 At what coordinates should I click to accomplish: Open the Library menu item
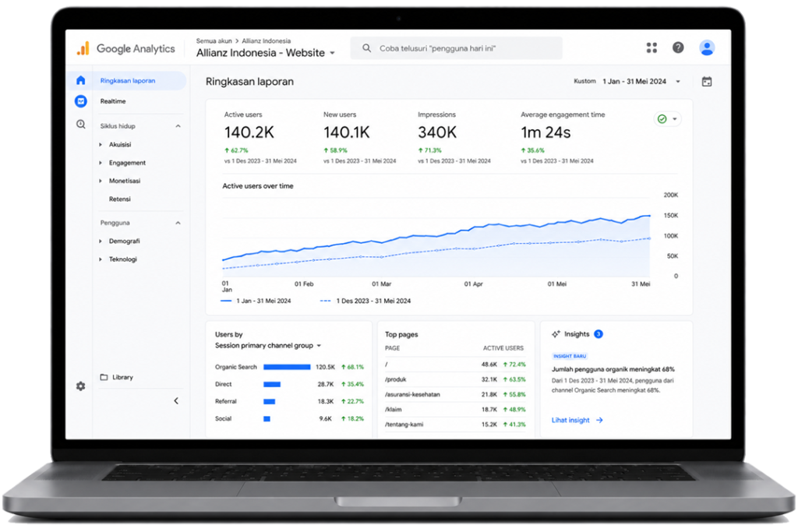pyautogui.click(x=122, y=377)
